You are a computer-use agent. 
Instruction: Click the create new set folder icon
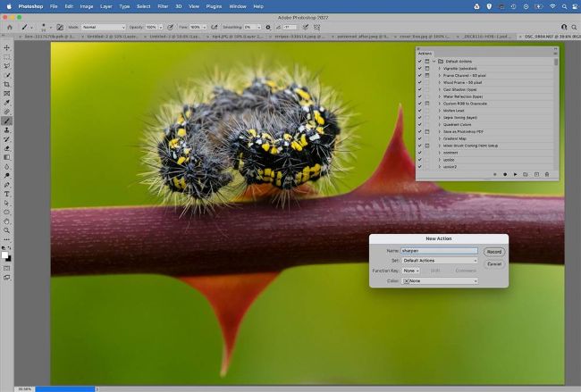(x=526, y=174)
